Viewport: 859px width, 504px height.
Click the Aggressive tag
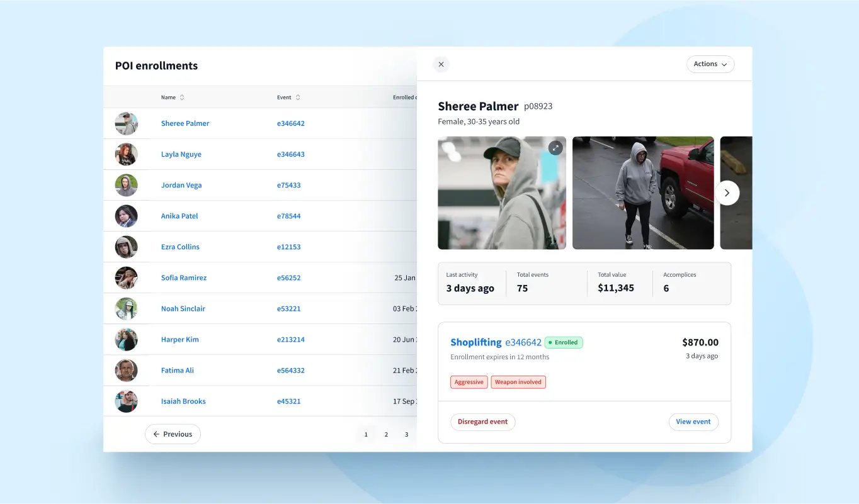pos(469,382)
